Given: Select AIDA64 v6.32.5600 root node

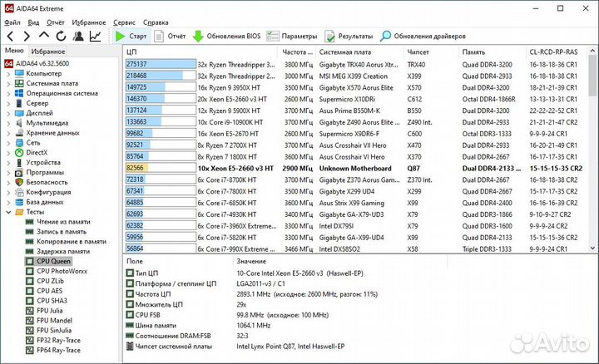Looking at the screenshot, I should coord(37,63).
